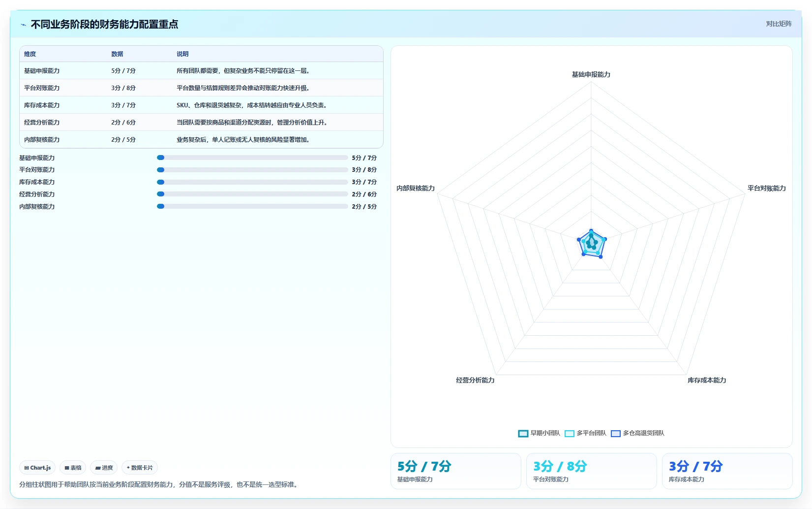This screenshot has height=509, width=812.
Task: Click the 平台对账能力 progress bar
Action: click(252, 170)
